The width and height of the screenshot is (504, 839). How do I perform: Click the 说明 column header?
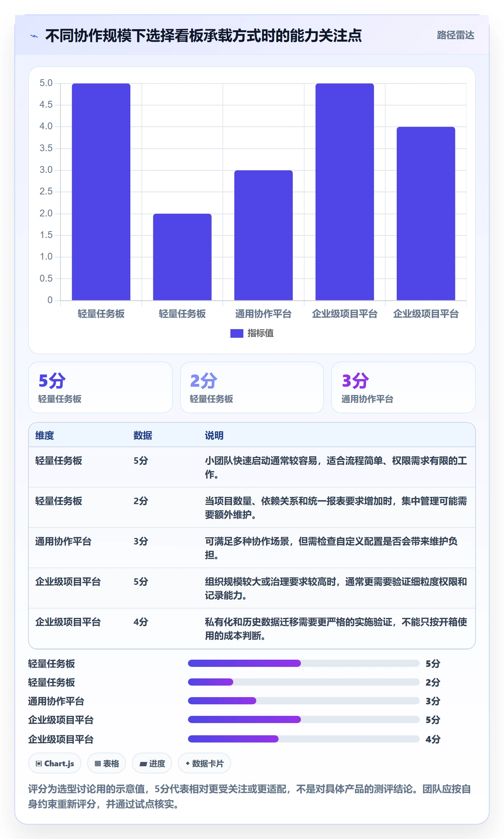click(214, 435)
